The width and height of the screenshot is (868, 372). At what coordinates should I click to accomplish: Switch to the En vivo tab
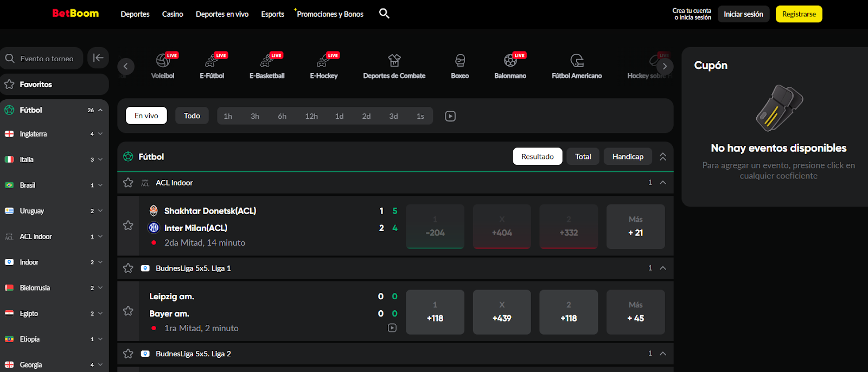[x=146, y=116]
